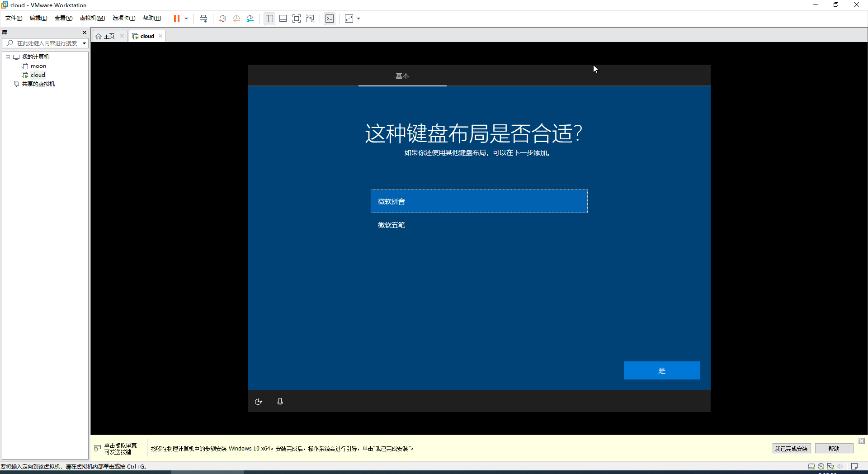Toggle the console view button
This screenshot has width=868, height=474.
(330, 19)
